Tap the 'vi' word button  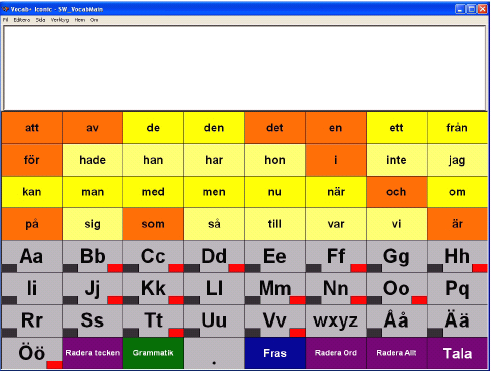(397, 224)
